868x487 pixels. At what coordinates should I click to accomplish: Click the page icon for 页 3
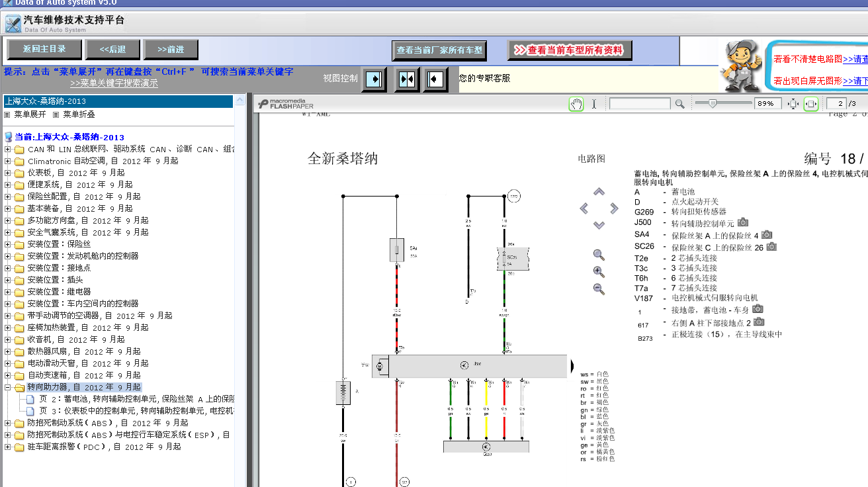pos(30,411)
